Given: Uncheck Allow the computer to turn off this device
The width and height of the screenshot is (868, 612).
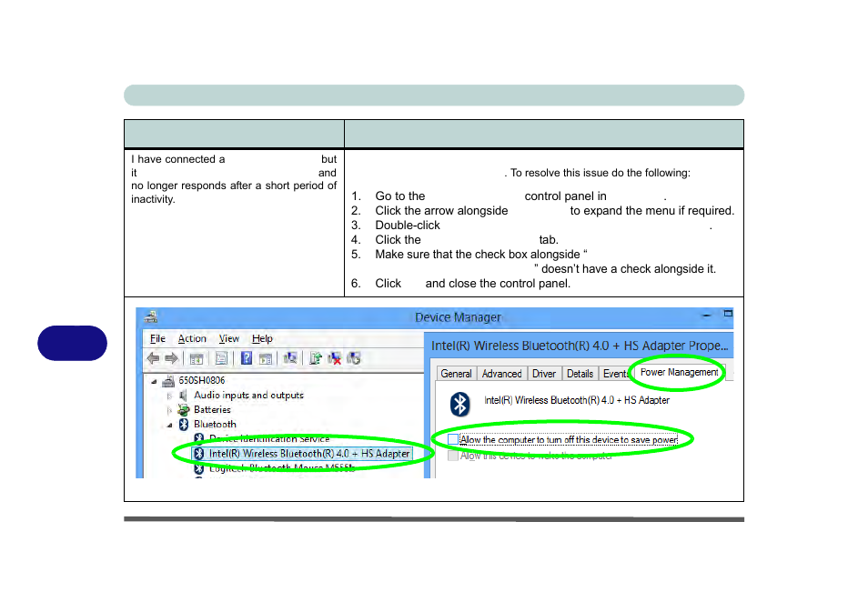Looking at the screenshot, I should 453,439.
